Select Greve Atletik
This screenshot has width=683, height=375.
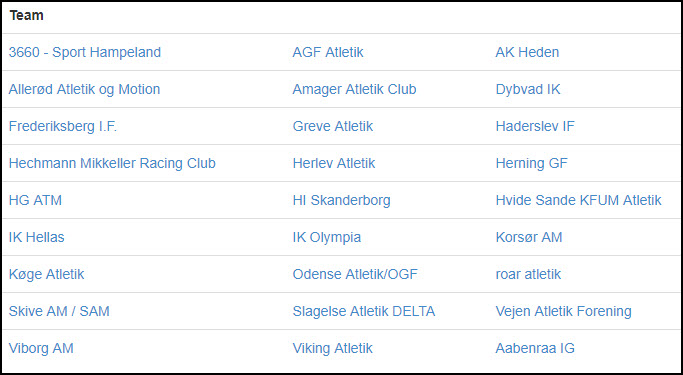click(x=333, y=126)
